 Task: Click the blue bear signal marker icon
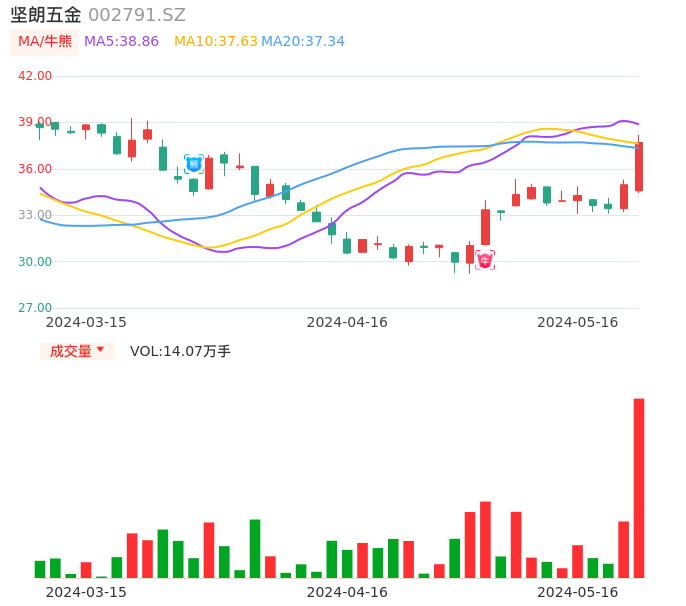click(x=193, y=163)
